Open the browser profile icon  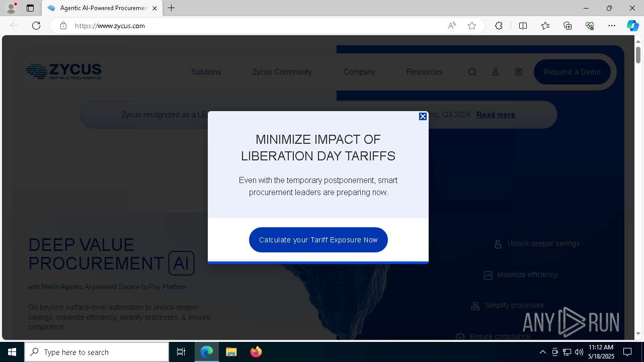pos(11,8)
